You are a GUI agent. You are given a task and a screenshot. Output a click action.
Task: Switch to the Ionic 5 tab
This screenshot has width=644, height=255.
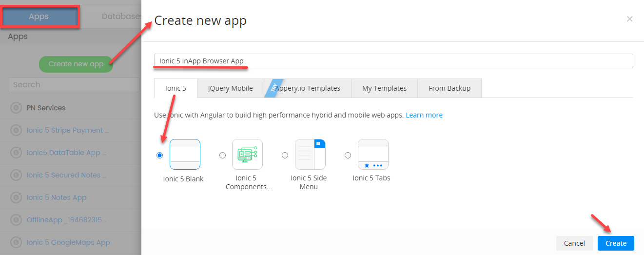coord(176,88)
